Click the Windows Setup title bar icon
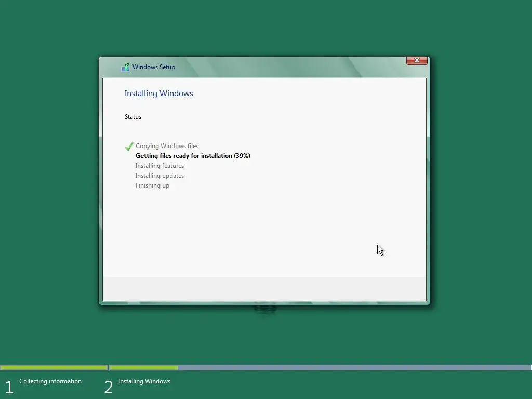Screen dimensions: 532x399 coord(126,67)
